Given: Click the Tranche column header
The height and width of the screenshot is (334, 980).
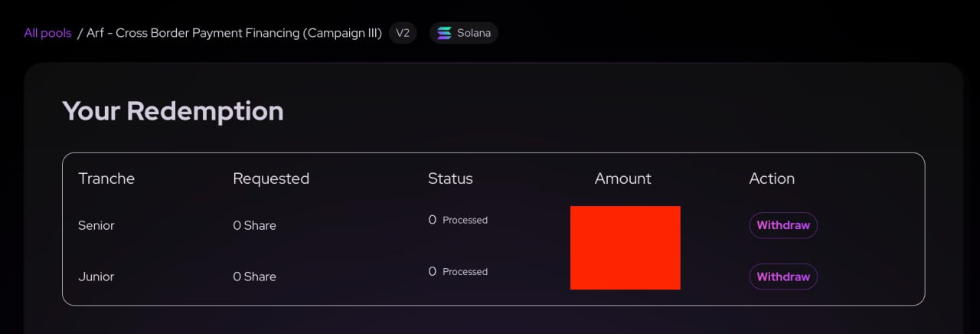Looking at the screenshot, I should pos(106,178).
